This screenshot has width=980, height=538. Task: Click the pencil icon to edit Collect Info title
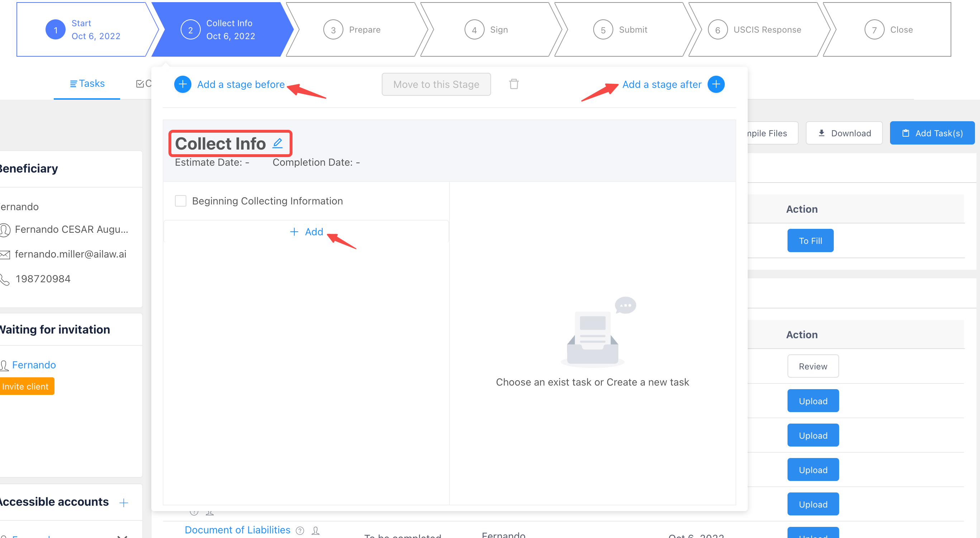point(278,143)
